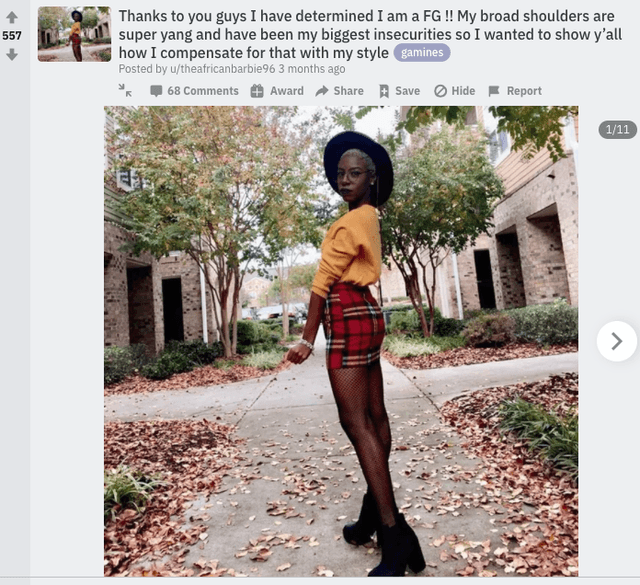Report this post
Image resolution: width=640 pixels, height=585 pixels.
tap(515, 91)
